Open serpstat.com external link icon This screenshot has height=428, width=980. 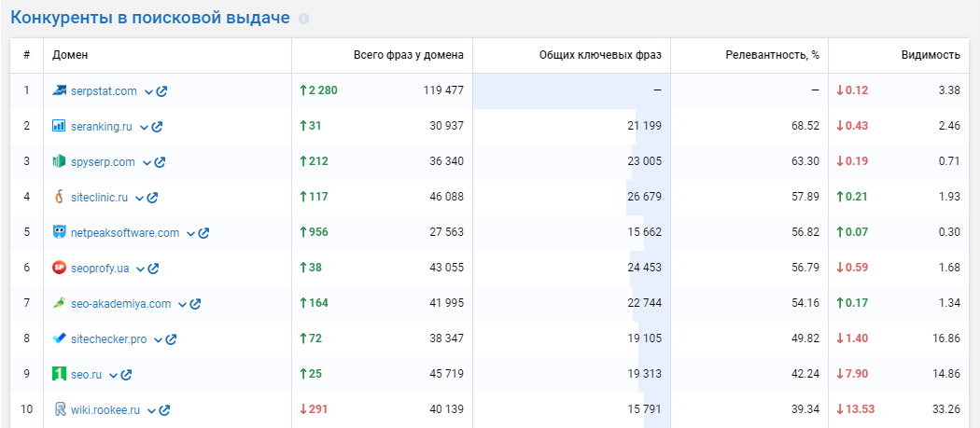click(x=161, y=91)
